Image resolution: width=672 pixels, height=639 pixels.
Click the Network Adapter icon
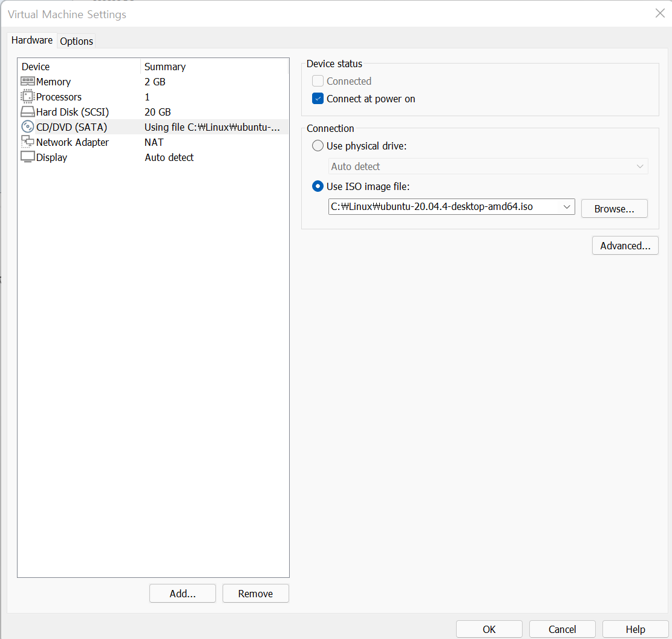27,142
